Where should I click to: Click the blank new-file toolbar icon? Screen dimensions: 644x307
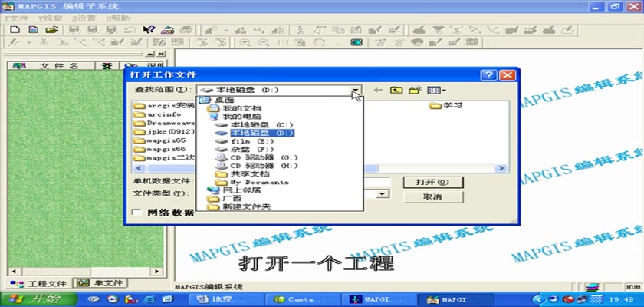(x=15, y=30)
